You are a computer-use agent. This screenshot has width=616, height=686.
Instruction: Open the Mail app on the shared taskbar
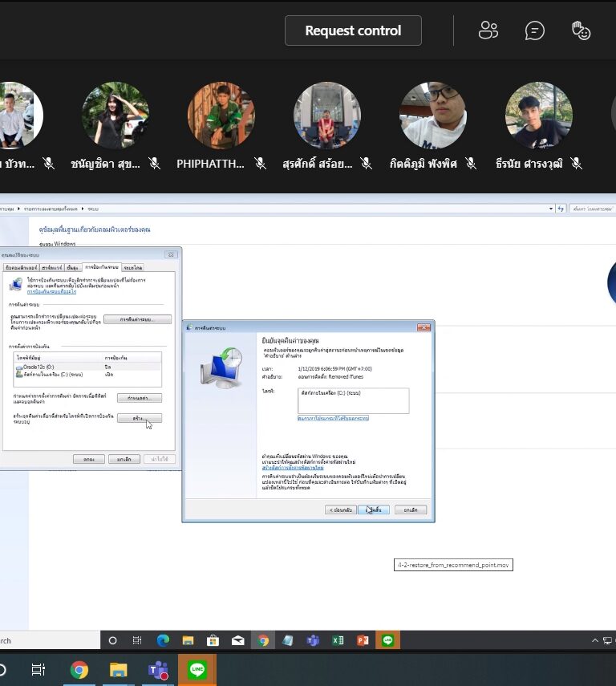coord(238,640)
